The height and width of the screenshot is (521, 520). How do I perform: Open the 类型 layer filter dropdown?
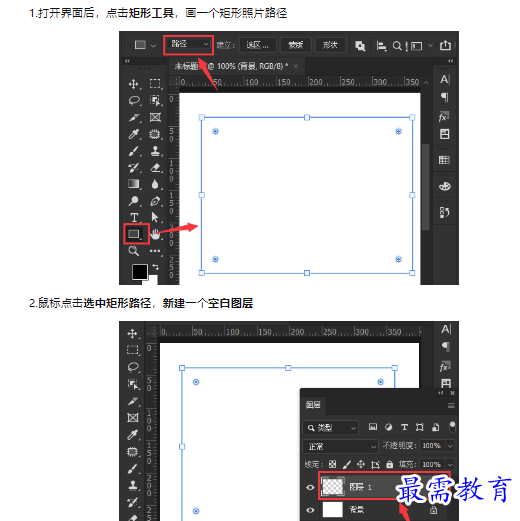331,428
